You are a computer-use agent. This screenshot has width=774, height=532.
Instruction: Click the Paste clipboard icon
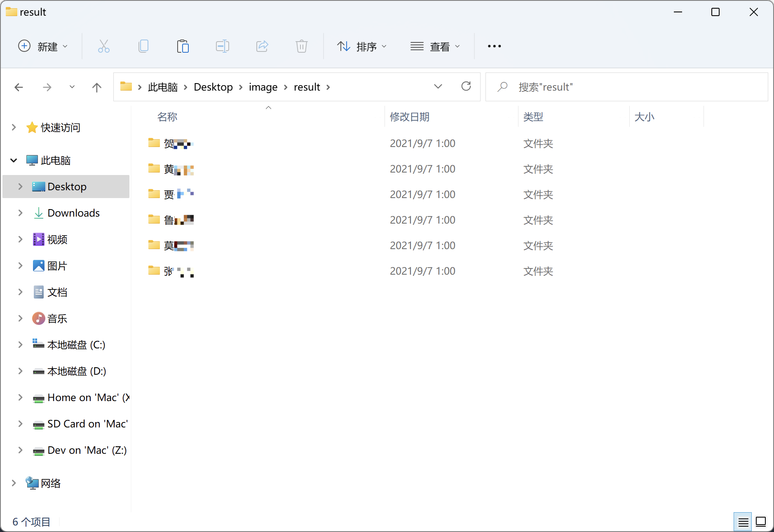click(183, 46)
